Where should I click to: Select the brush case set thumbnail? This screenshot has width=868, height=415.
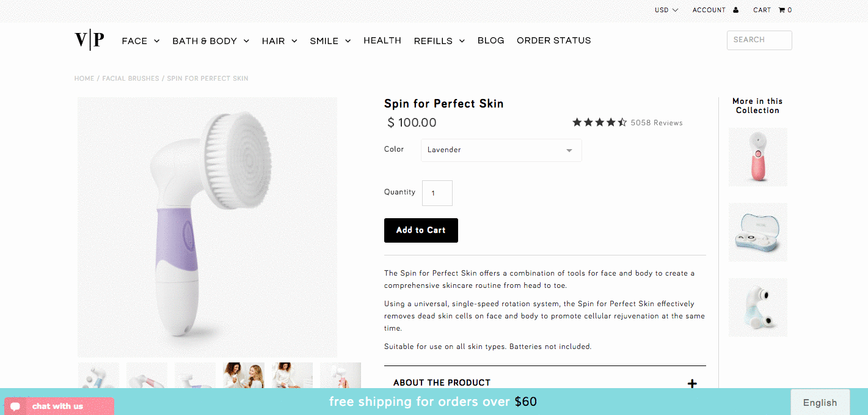[758, 233]
